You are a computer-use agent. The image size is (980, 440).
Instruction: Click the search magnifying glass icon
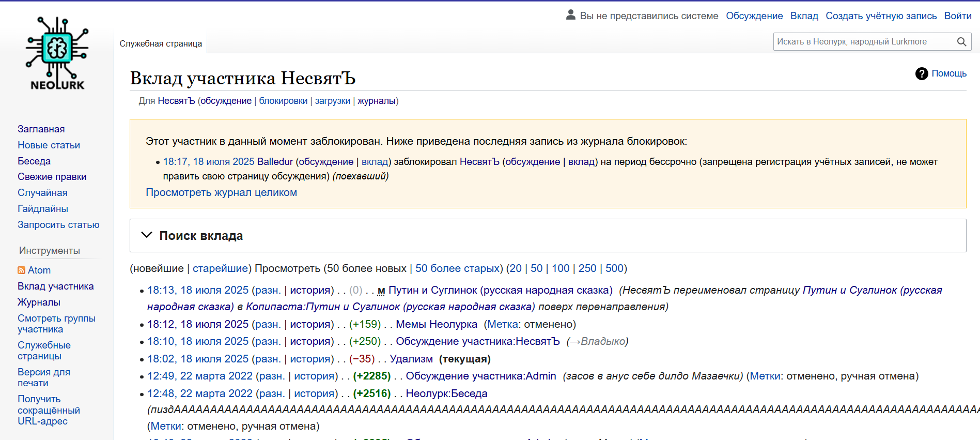coord(961,42)
